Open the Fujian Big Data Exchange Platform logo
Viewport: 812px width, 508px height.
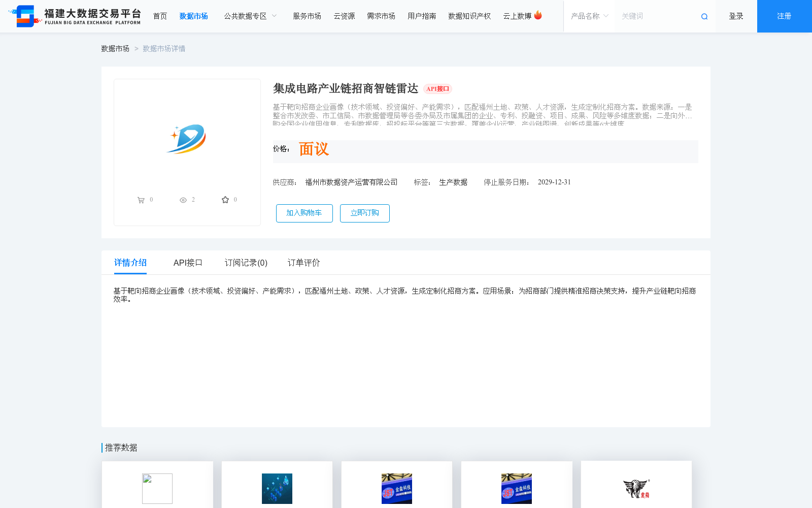tap(75, 16)
